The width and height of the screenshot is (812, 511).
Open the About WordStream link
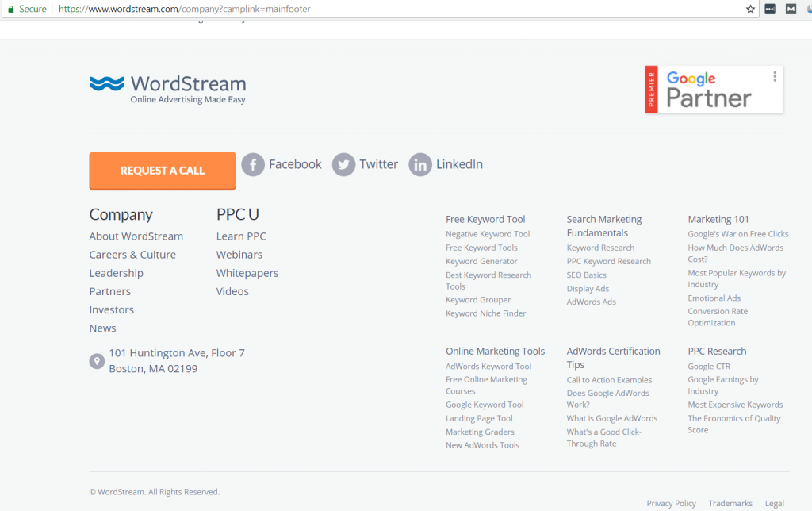(136, 236)
